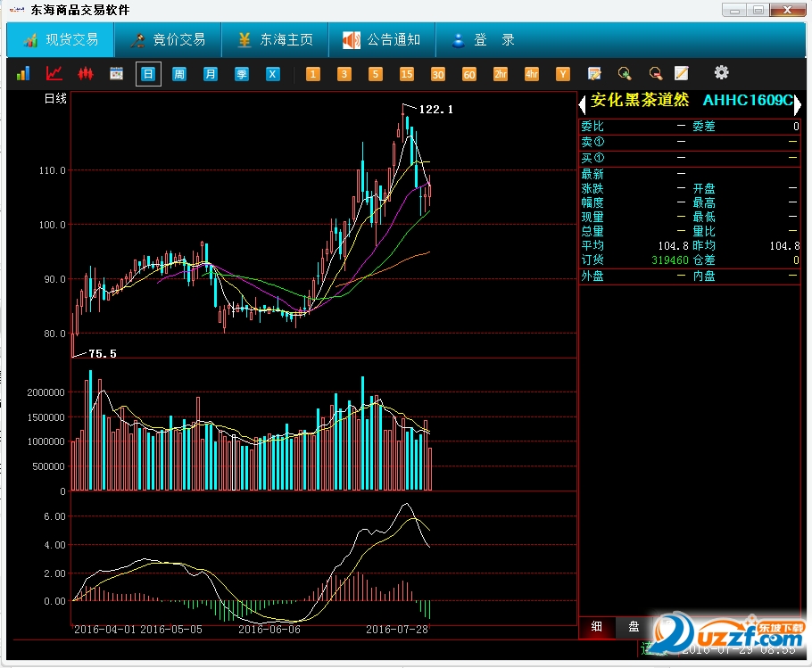This screenshot has width=812, height=668.
Task: Zoom out of the chart
Action: [656, 73]
